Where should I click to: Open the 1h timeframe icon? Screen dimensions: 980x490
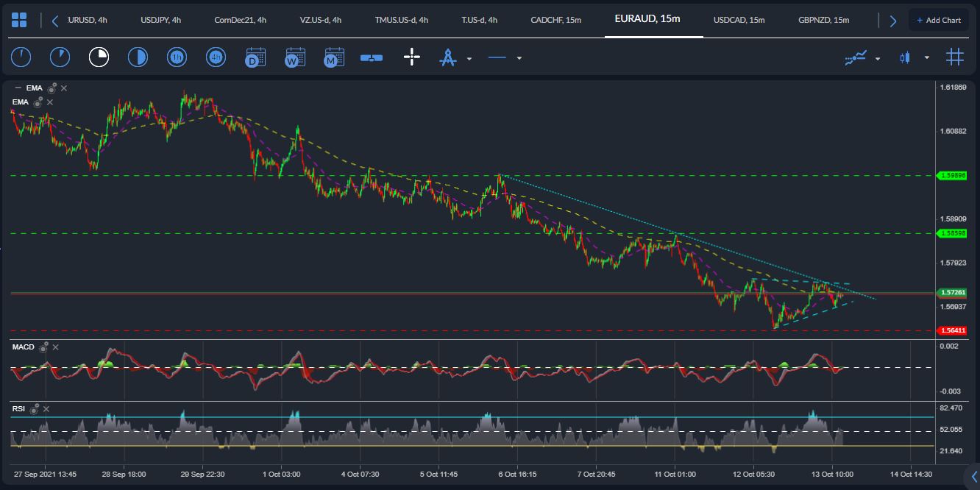(x=177, y=57)
